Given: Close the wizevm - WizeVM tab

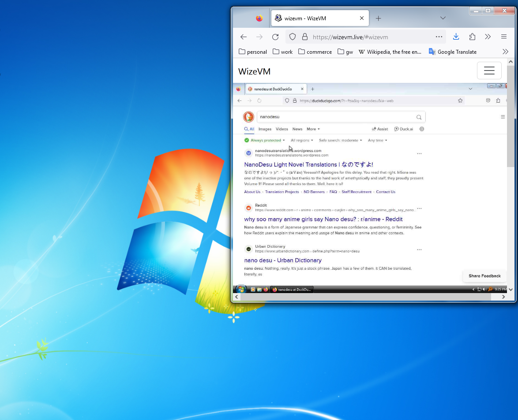Looking at the screenshot, I should (x=362, y=18).
